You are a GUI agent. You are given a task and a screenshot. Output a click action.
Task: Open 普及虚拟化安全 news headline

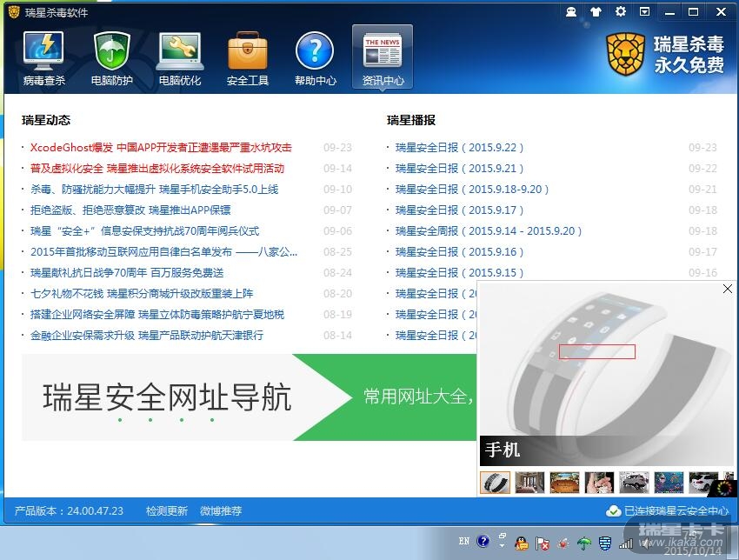coord(157,169)
